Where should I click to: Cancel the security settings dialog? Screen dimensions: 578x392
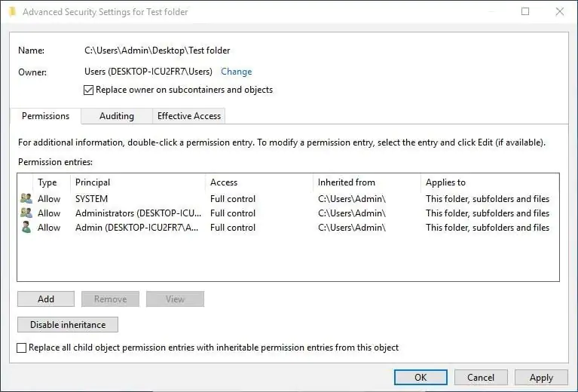pos(481,378)
